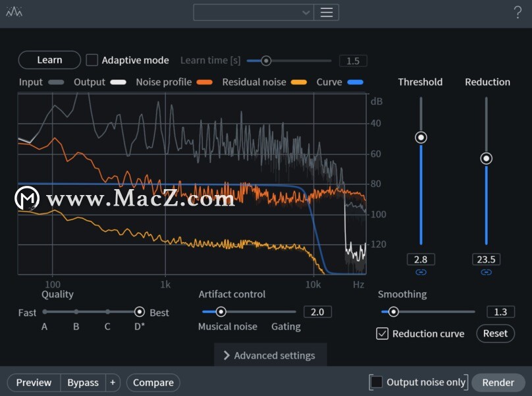This screenshot has height=396, width=532.
Task: Link the Threshold value using the chain icon
Action: (x=420, y=272)
